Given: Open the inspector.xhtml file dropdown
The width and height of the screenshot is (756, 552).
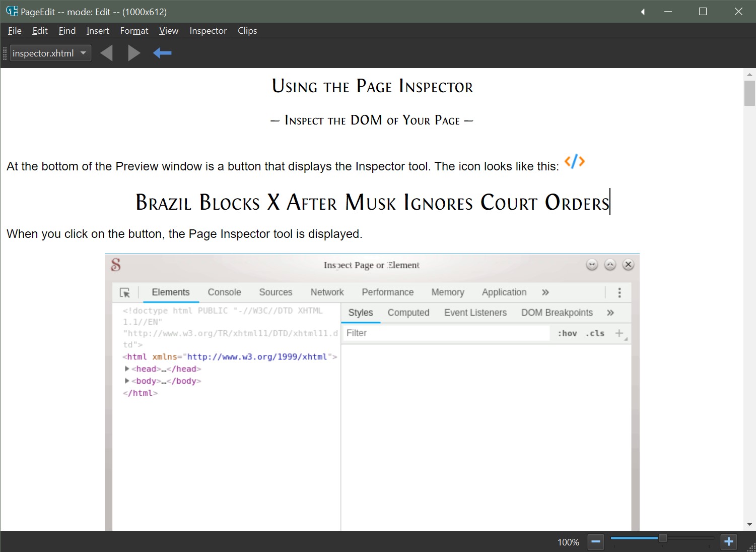Looking at the screenshot, I should [x=50, y=53].
